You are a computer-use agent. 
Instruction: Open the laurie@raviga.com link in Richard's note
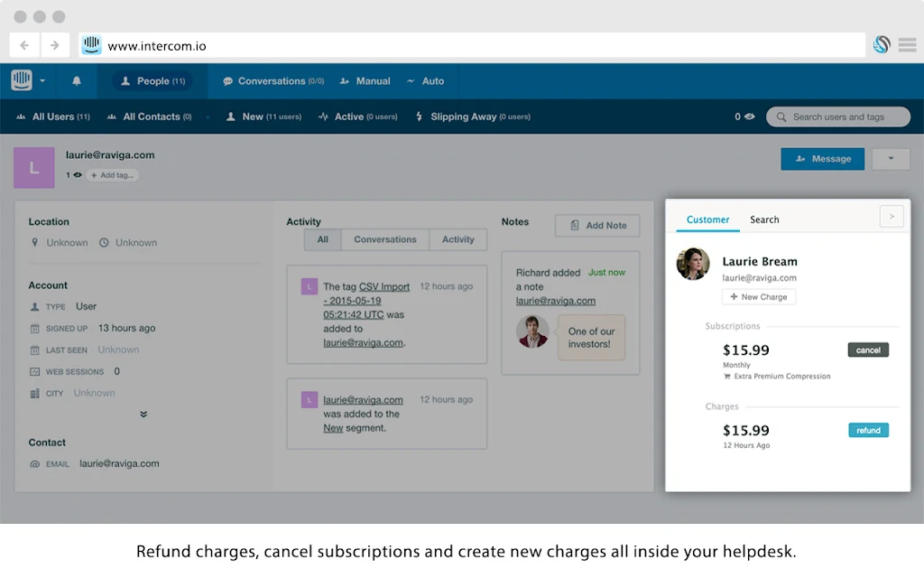coord(556,301)
